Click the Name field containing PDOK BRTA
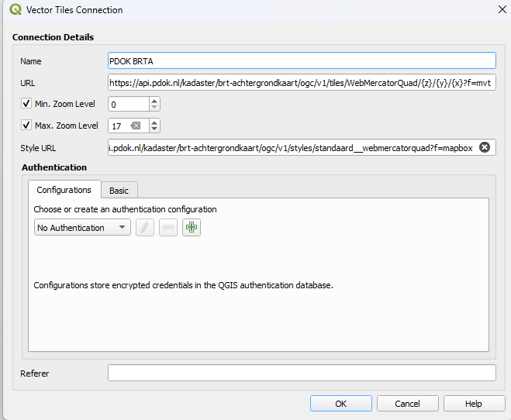Screen dimensions: 511x420 tap(302, 61)
